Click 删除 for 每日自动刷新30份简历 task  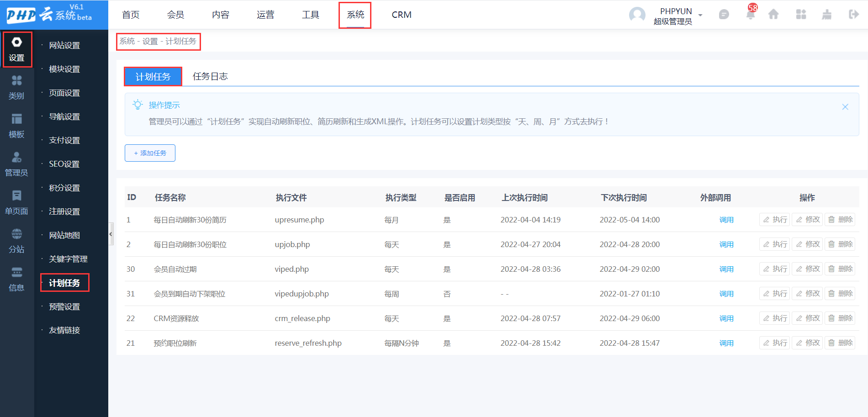(840, 220)
